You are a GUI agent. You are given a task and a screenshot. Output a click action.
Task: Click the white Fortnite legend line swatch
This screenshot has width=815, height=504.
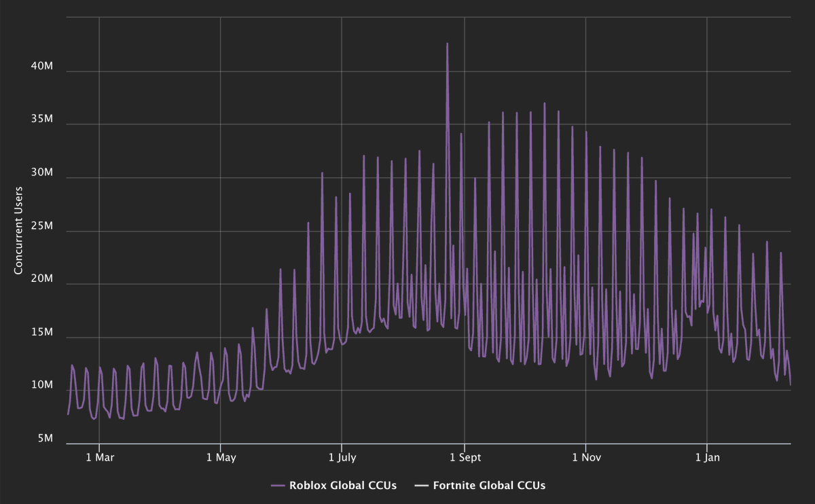point(422,486)
